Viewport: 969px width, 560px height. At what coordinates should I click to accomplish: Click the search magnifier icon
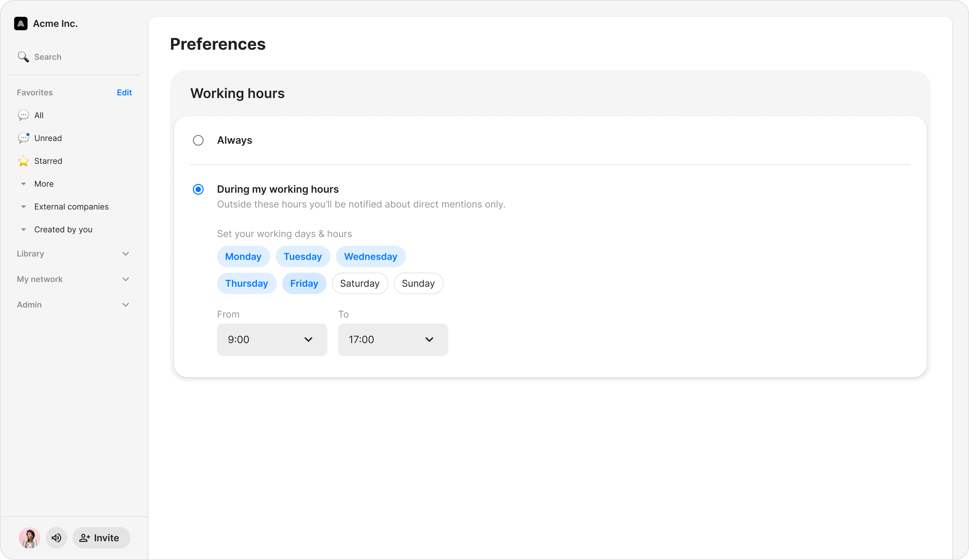23,57
